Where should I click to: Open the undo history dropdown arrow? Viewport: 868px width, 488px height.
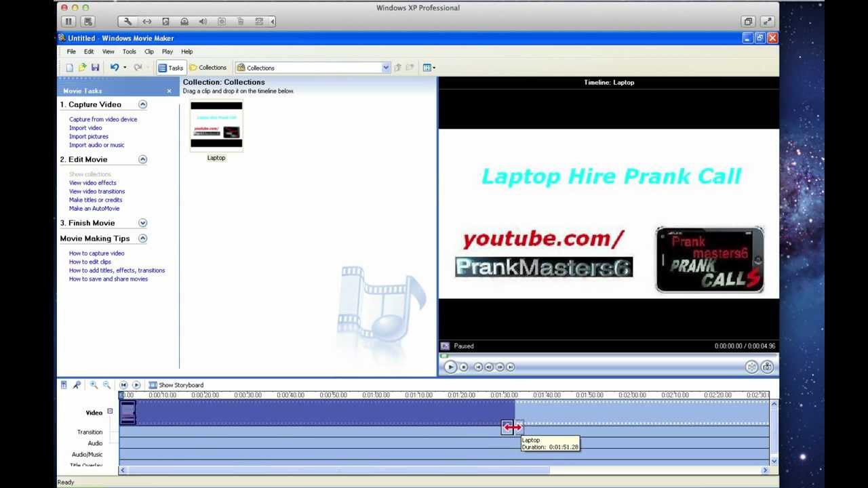(124, 68)
